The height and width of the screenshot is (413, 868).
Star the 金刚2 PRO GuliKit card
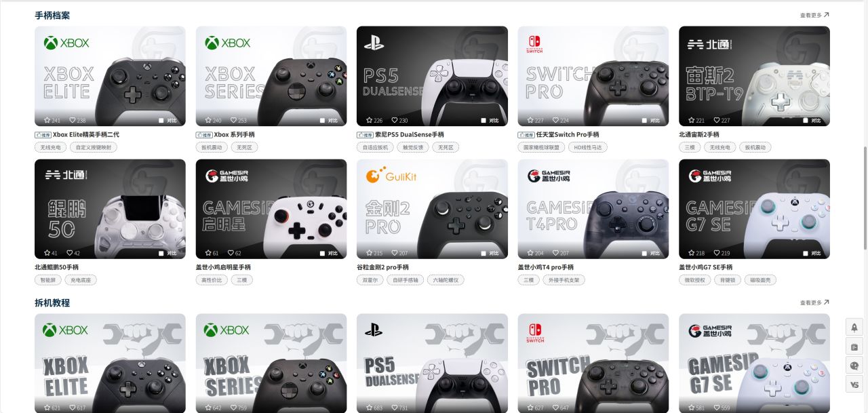pyautogui.click(x=370, y=254)
